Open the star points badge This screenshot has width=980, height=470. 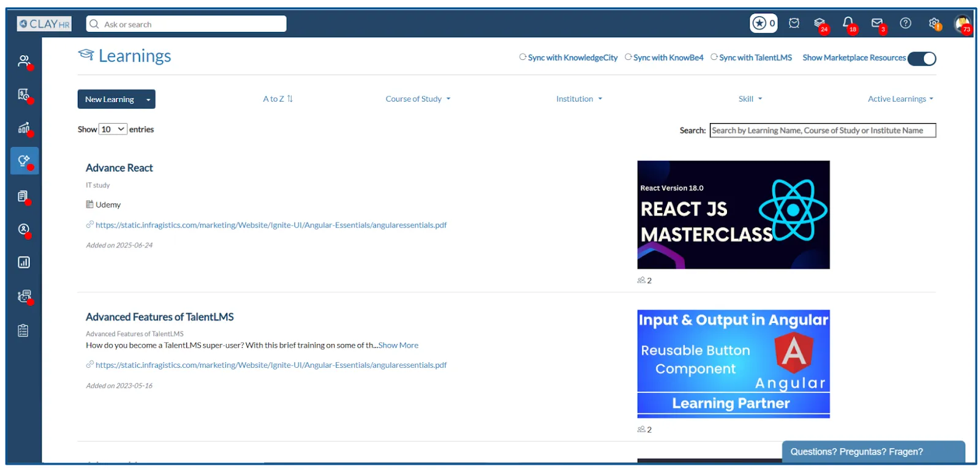(764, 23)
